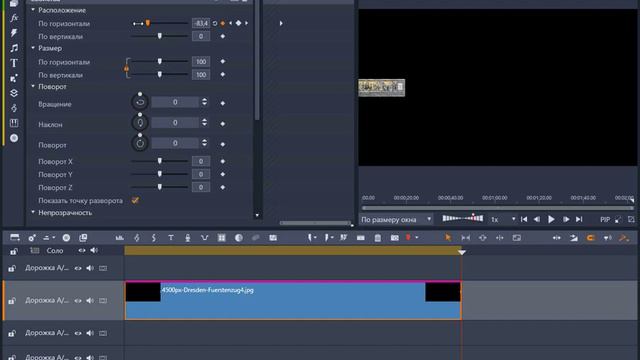Step one frame forward in preview
Viewport: 640px width, 360px height.
coord(566,220)
